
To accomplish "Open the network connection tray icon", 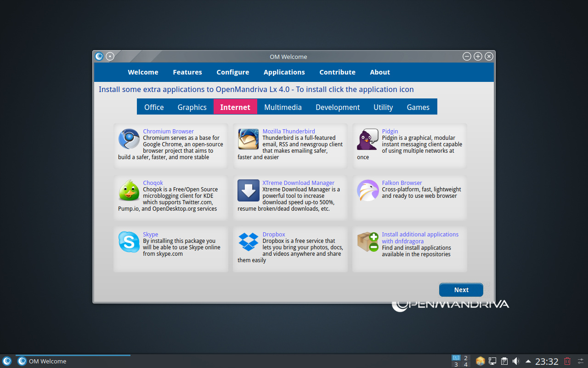I will (x=492, y=361).
